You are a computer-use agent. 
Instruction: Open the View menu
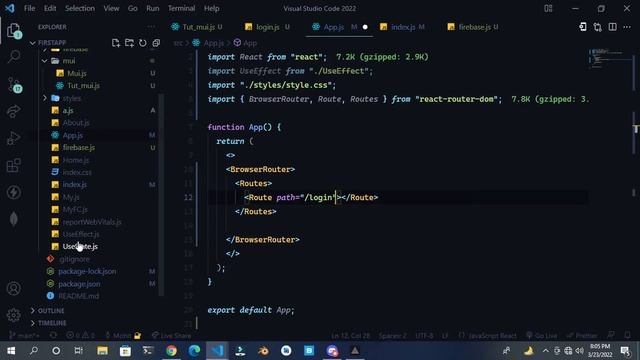111,8
